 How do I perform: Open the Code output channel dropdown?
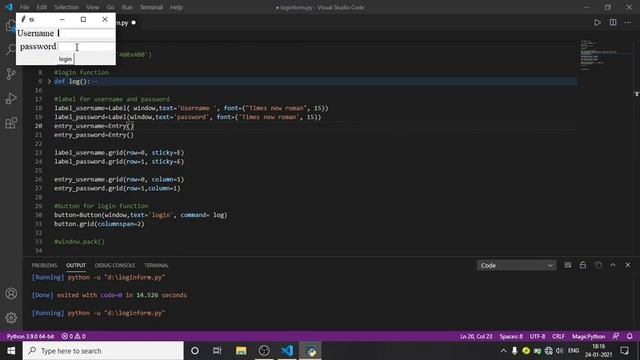[516, 265]
